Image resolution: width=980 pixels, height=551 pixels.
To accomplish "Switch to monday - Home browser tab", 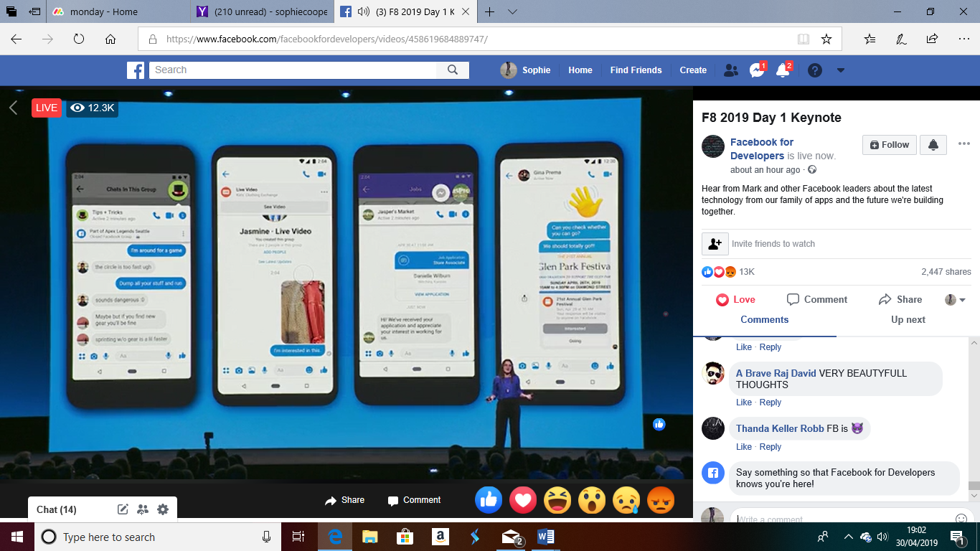I will (119, 11).
